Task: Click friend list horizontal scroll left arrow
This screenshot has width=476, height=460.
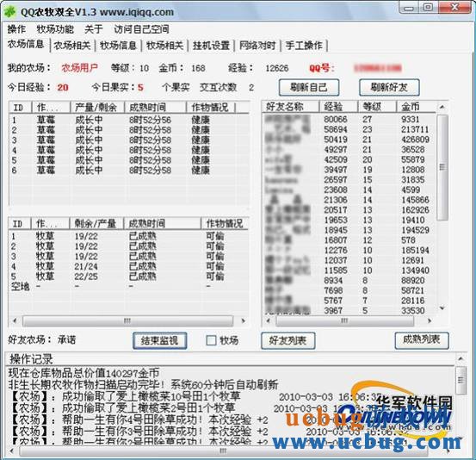Action: (268, 320)
